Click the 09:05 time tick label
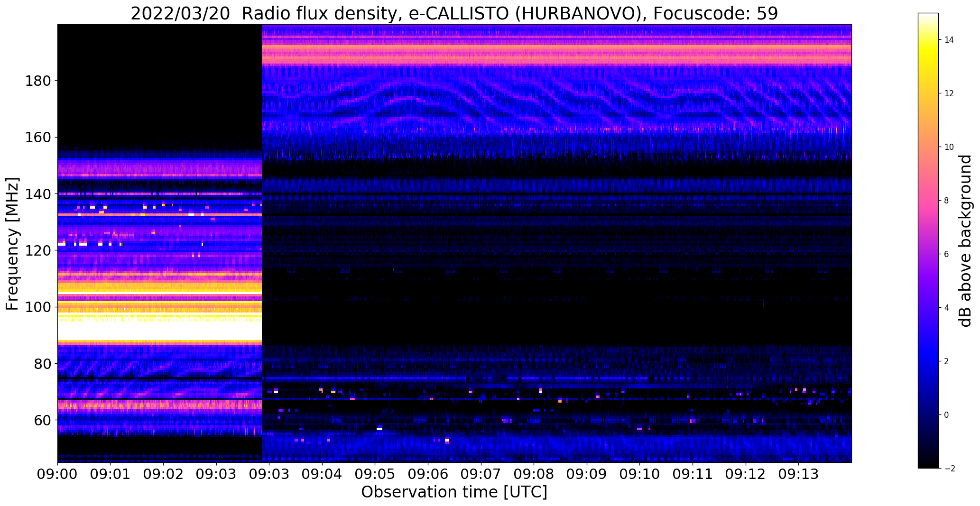Image resolution: width=980 pixels, height=506 pixels. 375,475
